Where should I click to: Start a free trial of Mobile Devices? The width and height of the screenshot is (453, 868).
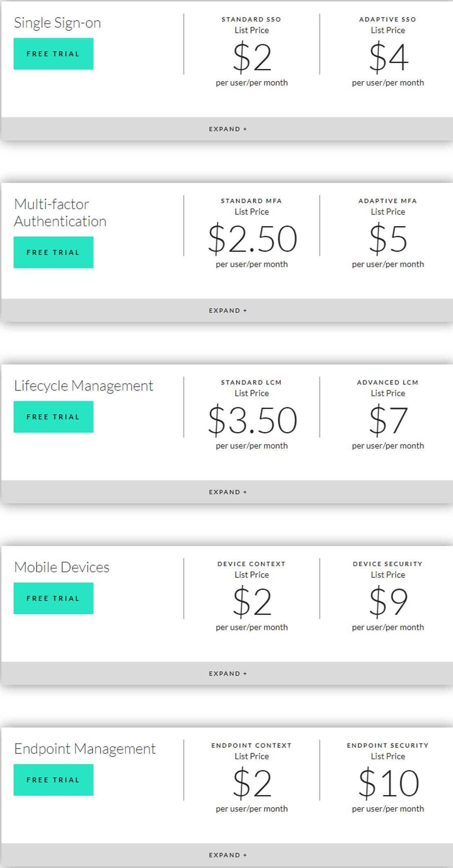click(x=53, y=598)
